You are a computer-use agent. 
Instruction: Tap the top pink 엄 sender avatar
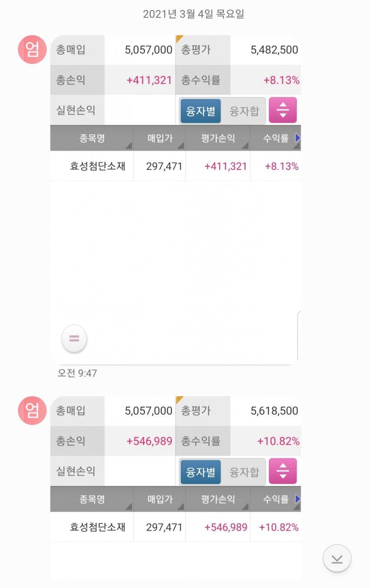[32, 50]
